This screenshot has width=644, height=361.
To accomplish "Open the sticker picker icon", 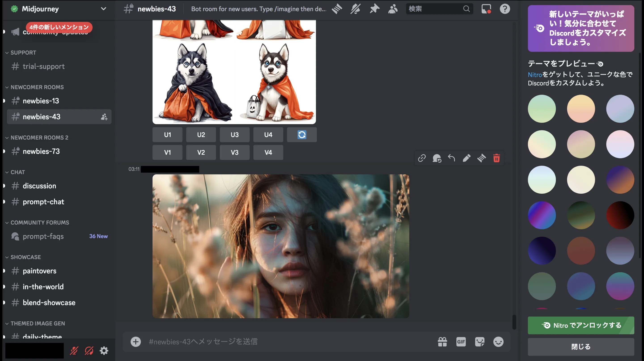I will coord(480,342).
